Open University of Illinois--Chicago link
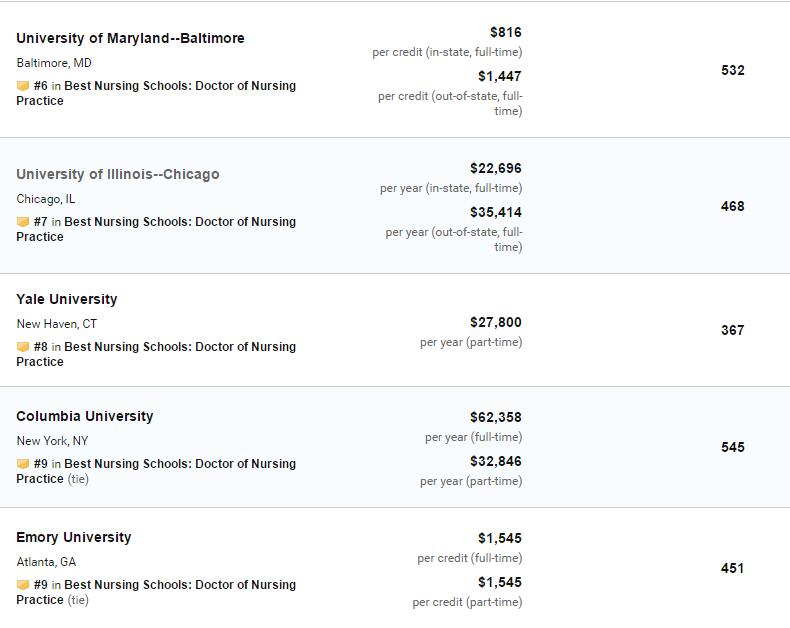Viewport: 790px width, 628px height. 117,174
